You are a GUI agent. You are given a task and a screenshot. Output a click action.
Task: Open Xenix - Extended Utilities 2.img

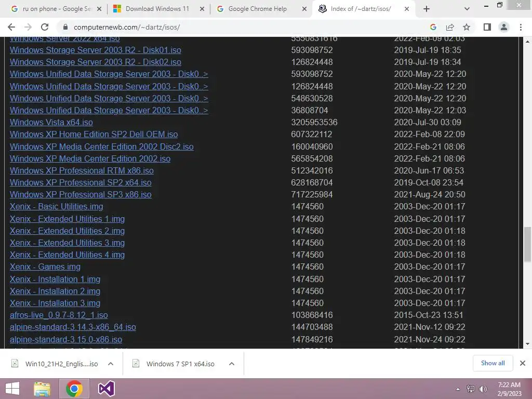pos(67,231)
